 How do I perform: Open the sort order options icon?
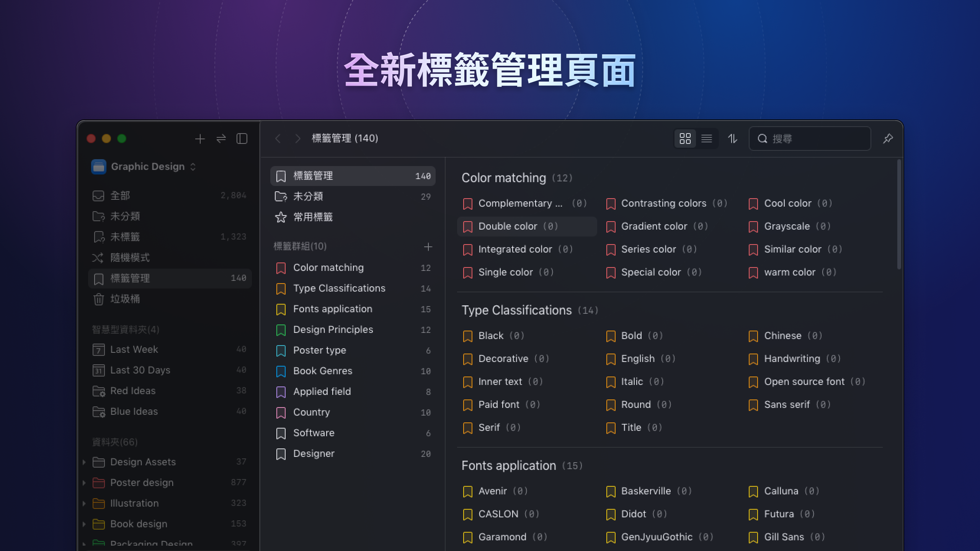point(733,139)
